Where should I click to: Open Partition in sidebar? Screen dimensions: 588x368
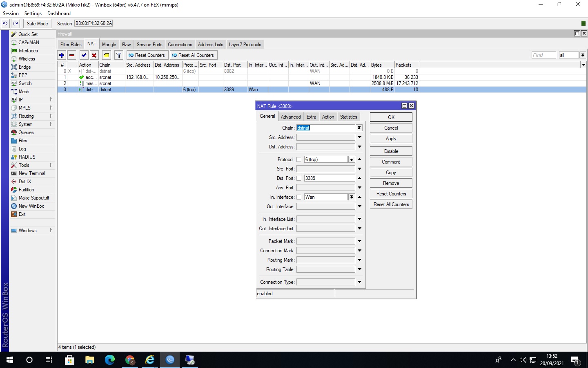[x=27, y=190]
